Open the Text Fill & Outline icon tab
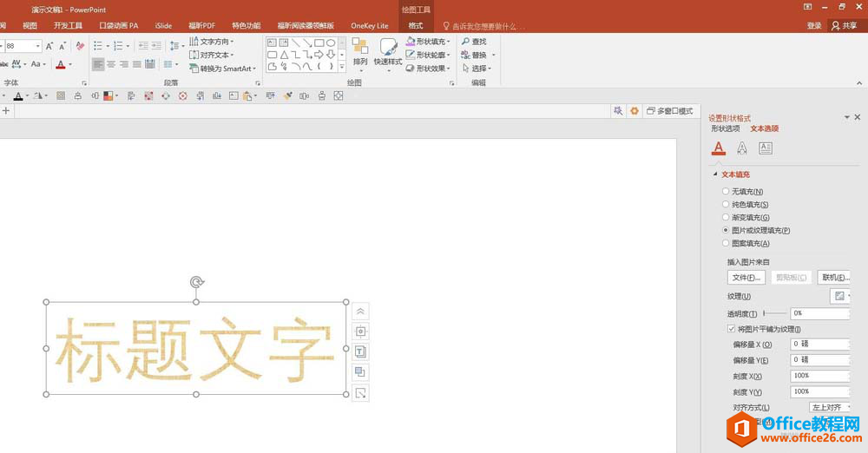 click(x=718, y=148)
